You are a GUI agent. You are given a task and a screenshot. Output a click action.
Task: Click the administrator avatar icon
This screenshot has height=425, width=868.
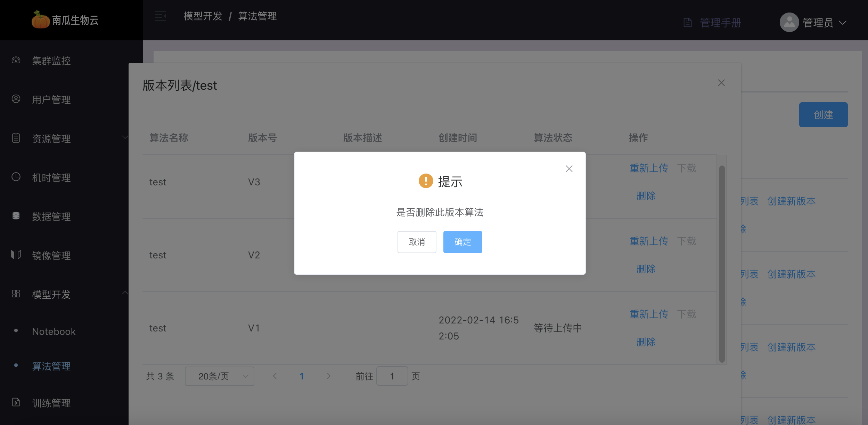[789, 23]
